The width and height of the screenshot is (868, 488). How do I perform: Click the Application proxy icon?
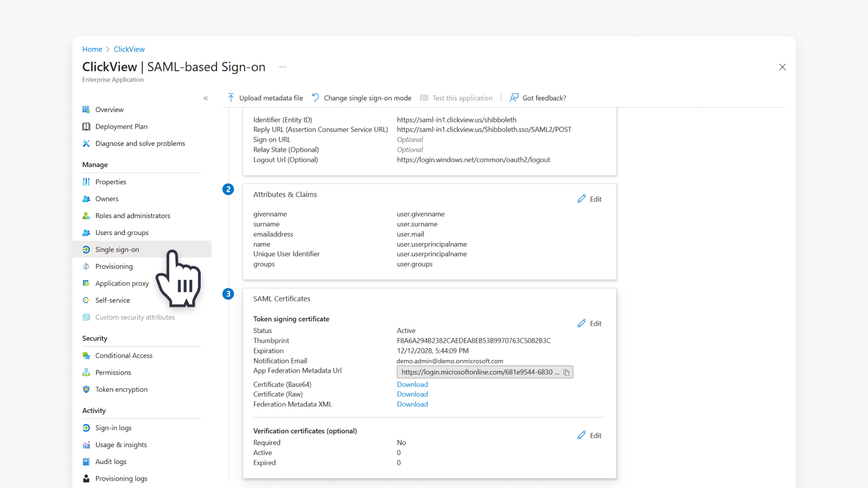pyautogui.click(x=86, y=283)
